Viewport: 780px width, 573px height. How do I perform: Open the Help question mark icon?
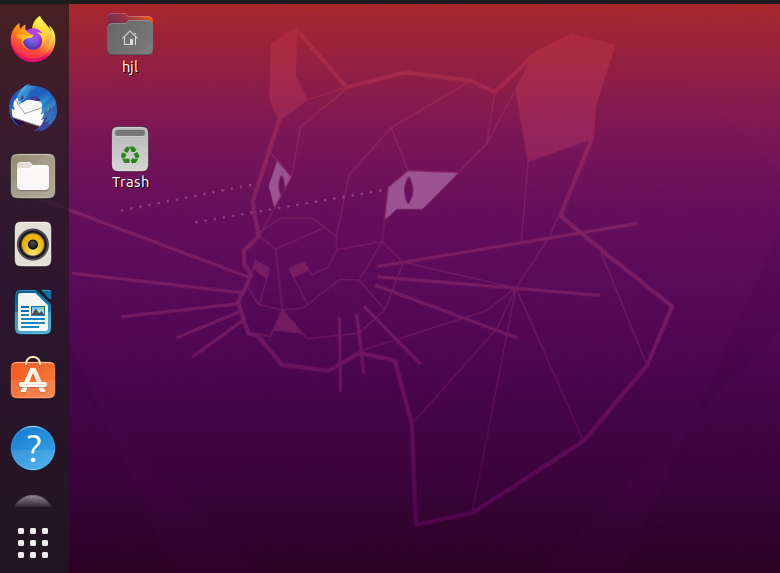click(x=33, y=448)
